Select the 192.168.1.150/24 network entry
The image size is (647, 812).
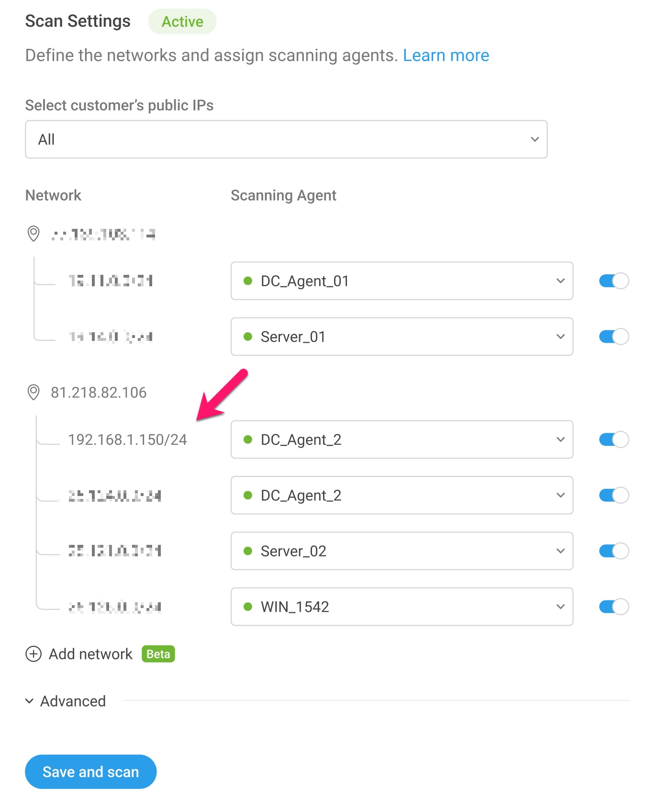[x=128, y=440]
